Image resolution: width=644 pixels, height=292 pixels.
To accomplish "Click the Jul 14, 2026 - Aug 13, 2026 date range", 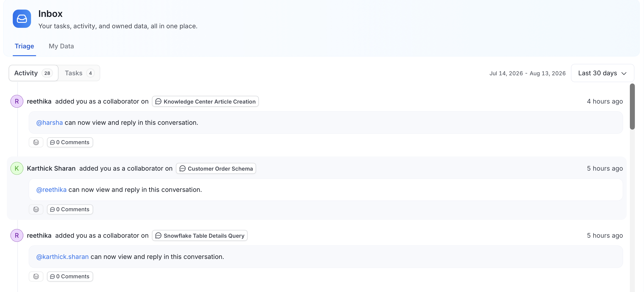I will 527,73.
